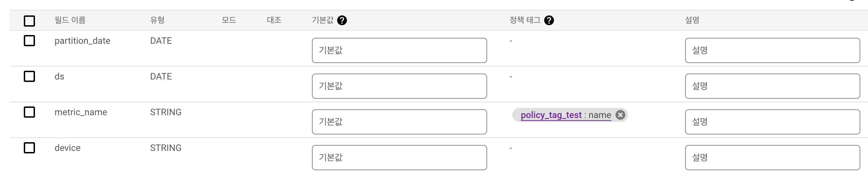The image size is (868, 173).
Task: Click the 설명 field for ds
Action: pos(773,86)
